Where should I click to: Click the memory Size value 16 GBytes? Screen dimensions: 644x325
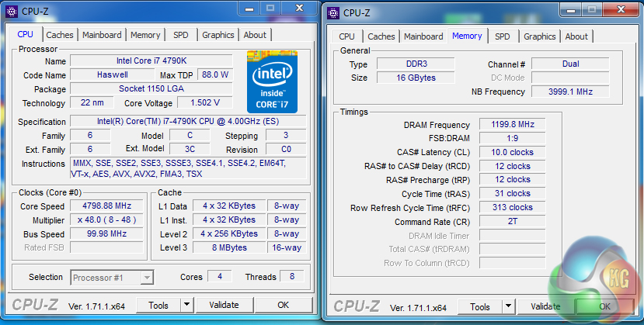coord(416,78)
